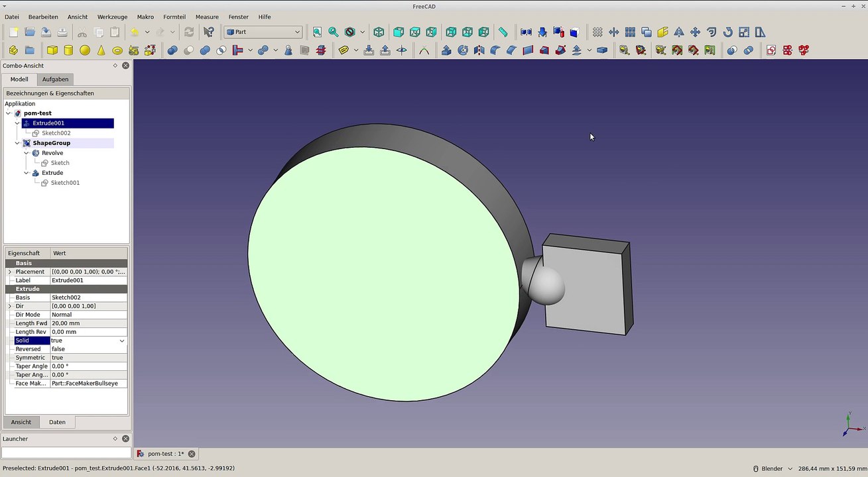
Task: Add a torus primitive
Action: 117,50
